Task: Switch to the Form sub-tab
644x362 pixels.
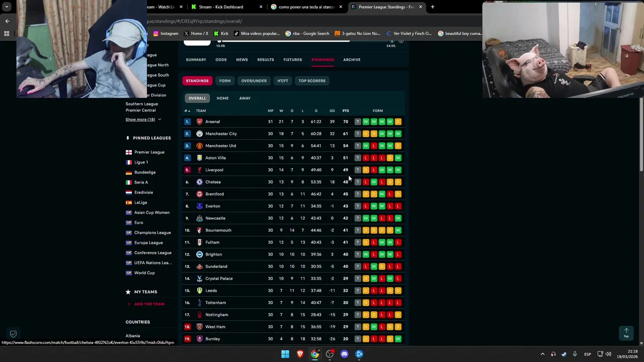Action: coord(225,81)
